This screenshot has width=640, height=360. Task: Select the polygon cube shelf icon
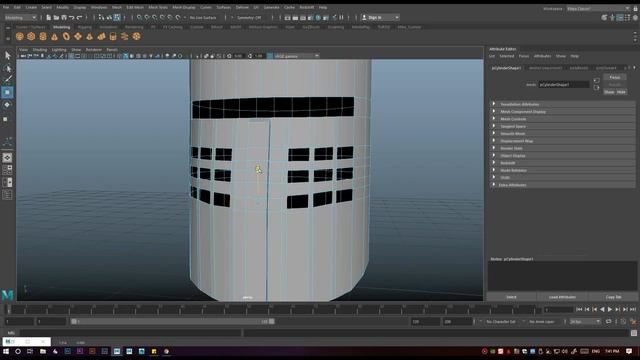click(x=31, y=37)
